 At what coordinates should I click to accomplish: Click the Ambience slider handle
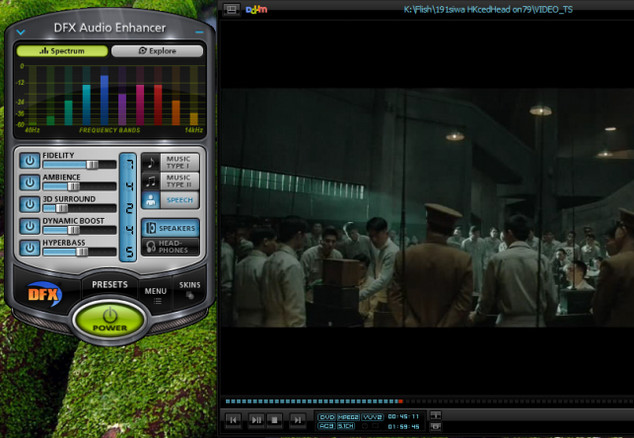pos(74,186)
